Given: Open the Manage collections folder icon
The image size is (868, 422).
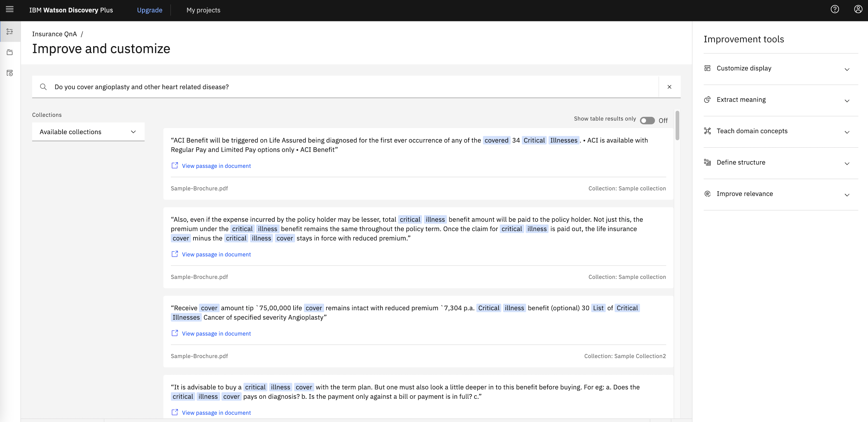Looking at the screenshot, I should click(10, 52).
